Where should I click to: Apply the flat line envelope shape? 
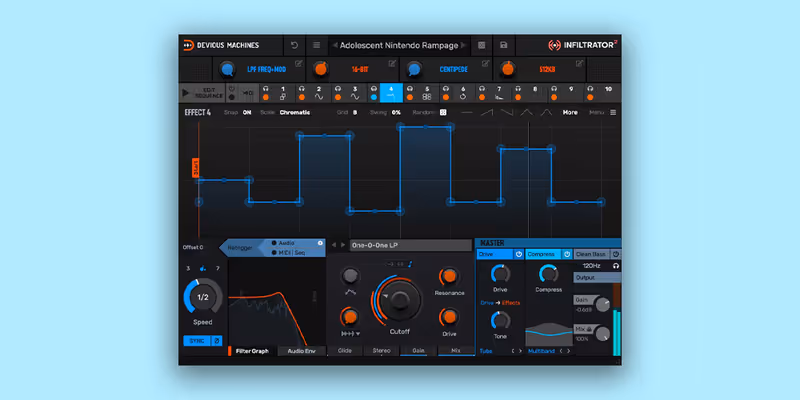click(466, 112)
